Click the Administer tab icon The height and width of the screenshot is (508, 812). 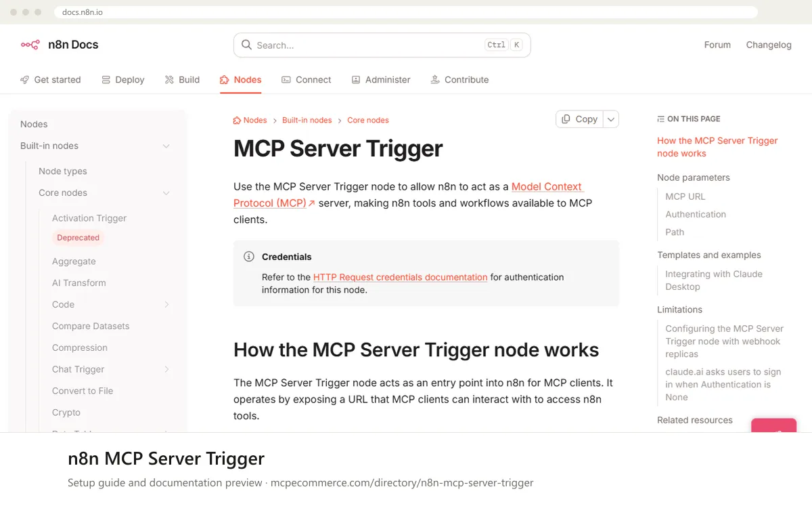(356, 80)
